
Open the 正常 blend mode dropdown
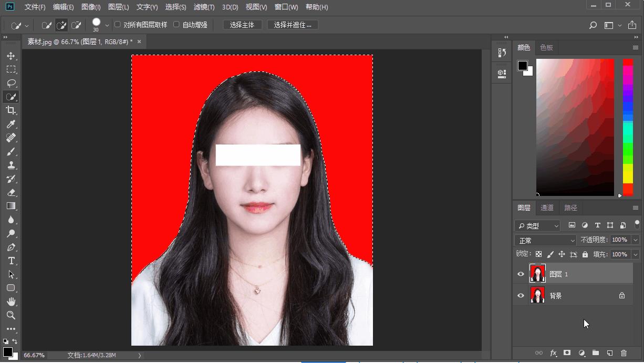click(x=545, y=240)
